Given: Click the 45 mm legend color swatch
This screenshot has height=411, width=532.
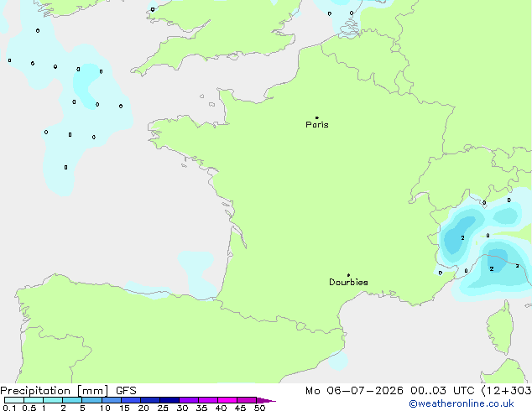Looking at the screenshot, I should pos(247,400).
